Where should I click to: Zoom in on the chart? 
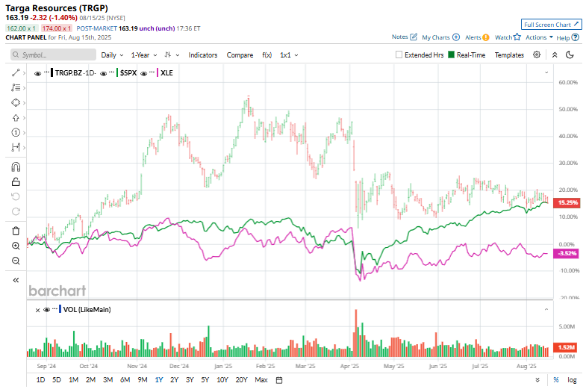click(x=16, y=246)
